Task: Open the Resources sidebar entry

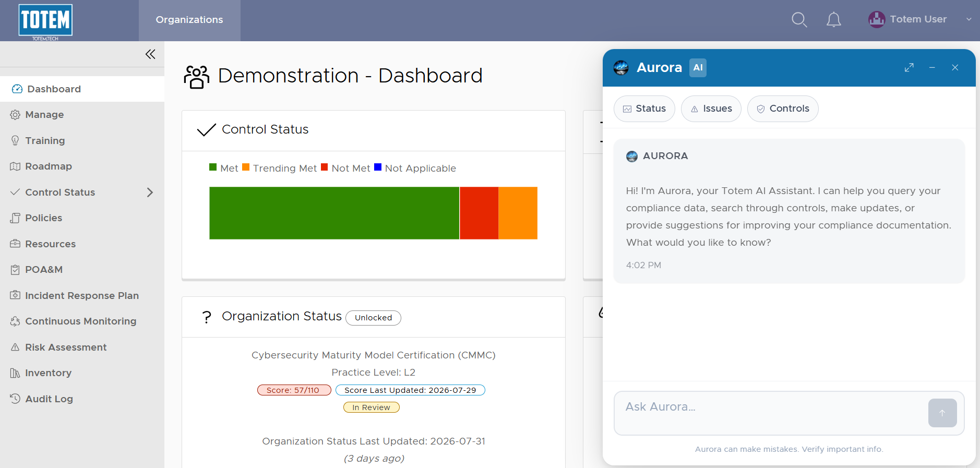Action: click(82, 244)
